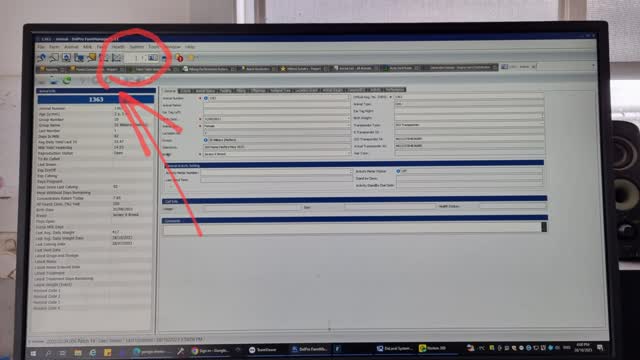
Task: Click the Ear Tag Right input field
Action: pos(469,111)
